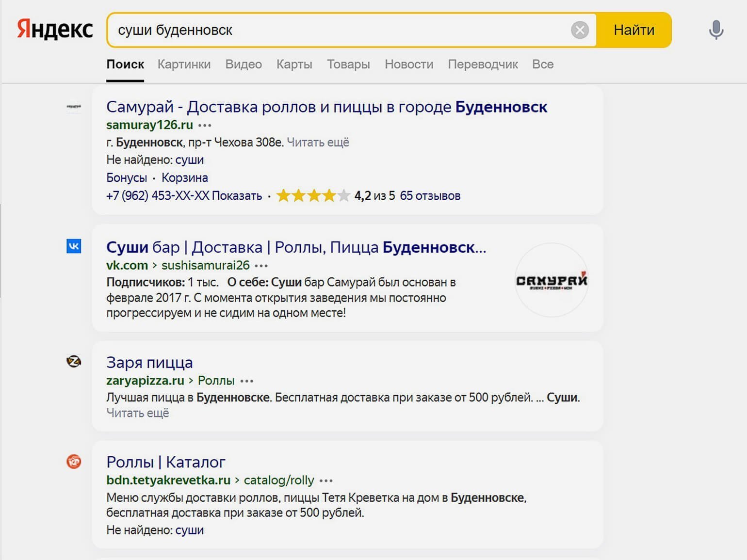Reveal phone number via Показать link
The width and height of the screenshot is (747, 560).
[x=237, y=196]
